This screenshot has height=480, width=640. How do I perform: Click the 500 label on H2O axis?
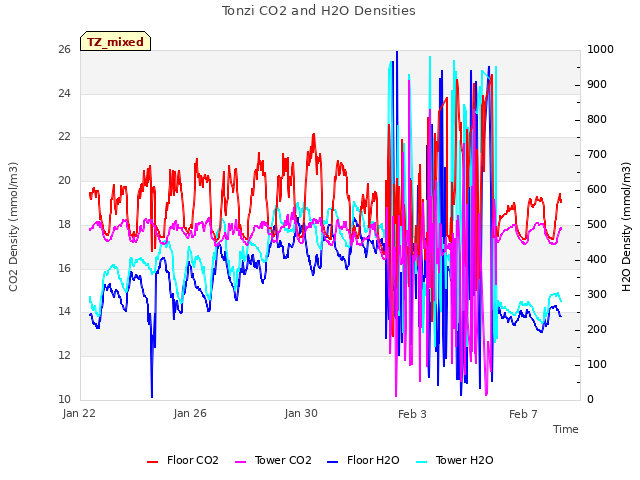597,224
